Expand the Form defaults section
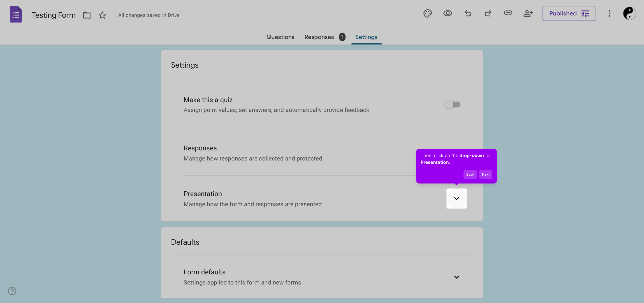 click(456, 277)
